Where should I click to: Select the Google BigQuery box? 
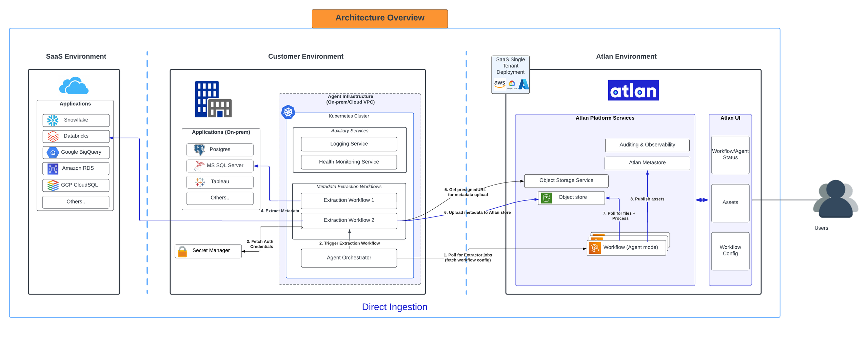[76, 152]
